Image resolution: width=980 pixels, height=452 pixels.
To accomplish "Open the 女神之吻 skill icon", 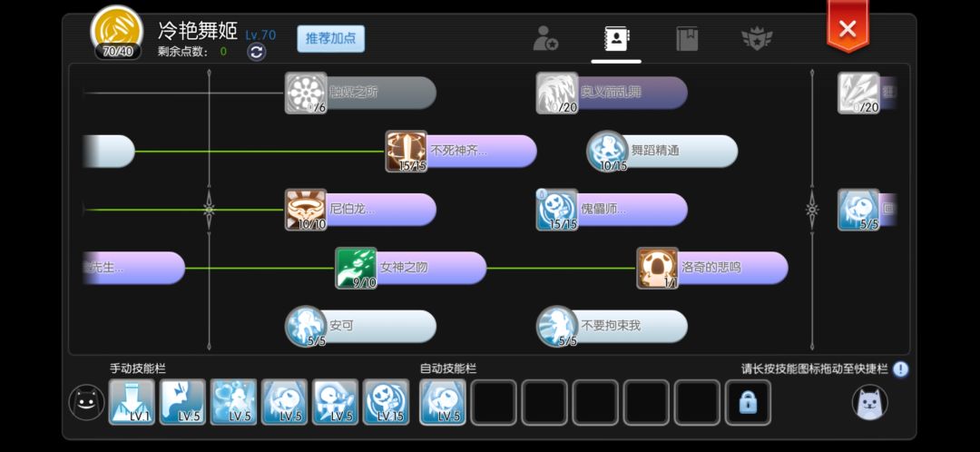I will point(356,268).
